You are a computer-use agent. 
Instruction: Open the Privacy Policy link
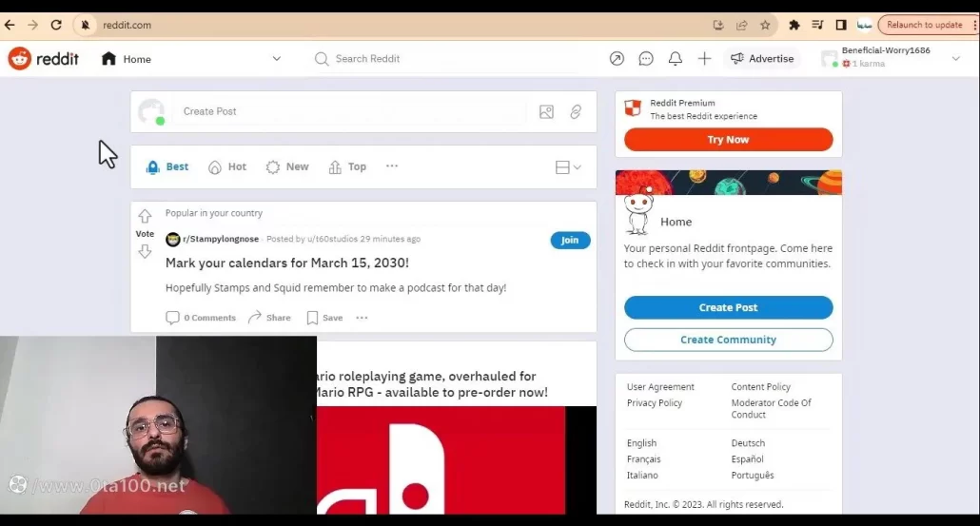(x=655, y=403)
